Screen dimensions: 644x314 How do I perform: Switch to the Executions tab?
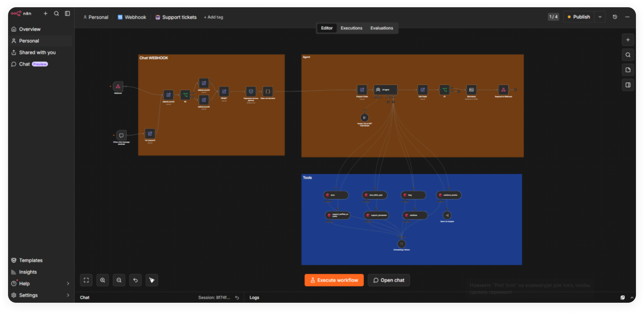(x=351, y=28)
